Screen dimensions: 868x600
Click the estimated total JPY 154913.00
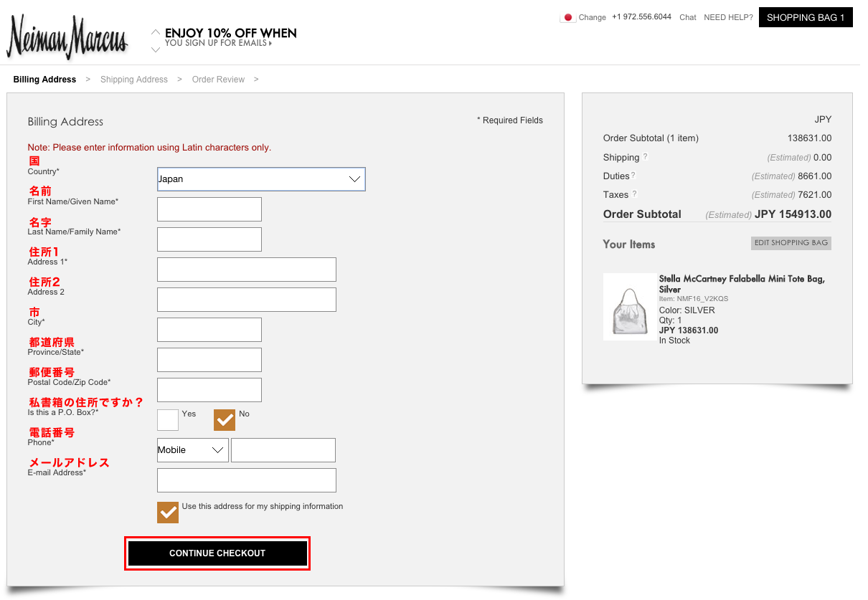[793, 214]
